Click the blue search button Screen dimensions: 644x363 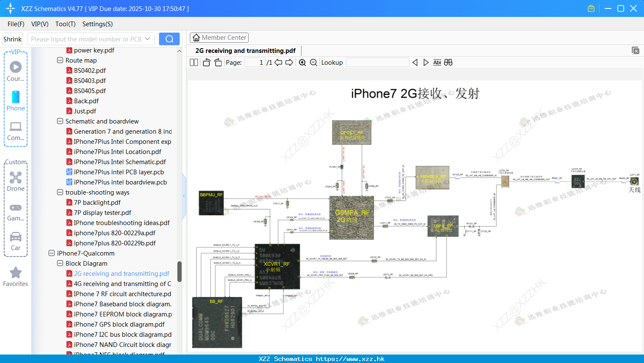coord(169,39)
